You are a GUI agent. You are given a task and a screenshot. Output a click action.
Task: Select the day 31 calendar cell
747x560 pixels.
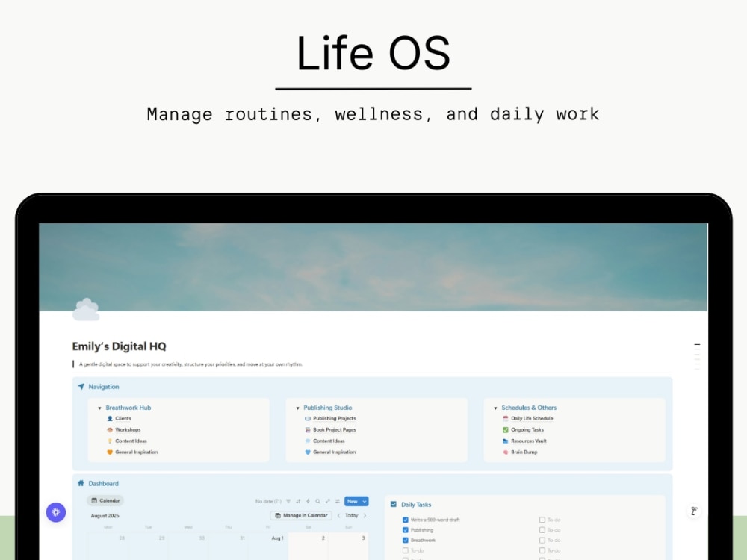[228, 547]
